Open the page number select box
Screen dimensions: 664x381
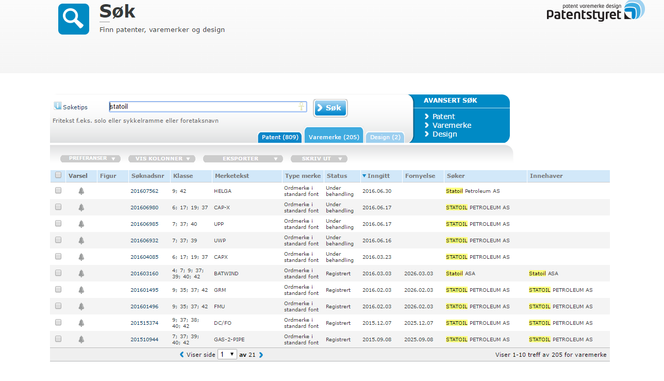[227, 354]
